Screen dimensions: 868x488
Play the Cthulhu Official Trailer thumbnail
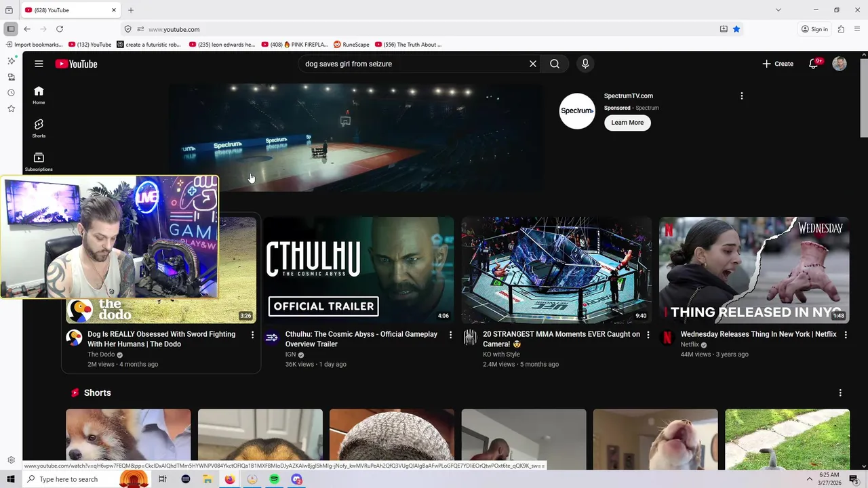[359, 270]
